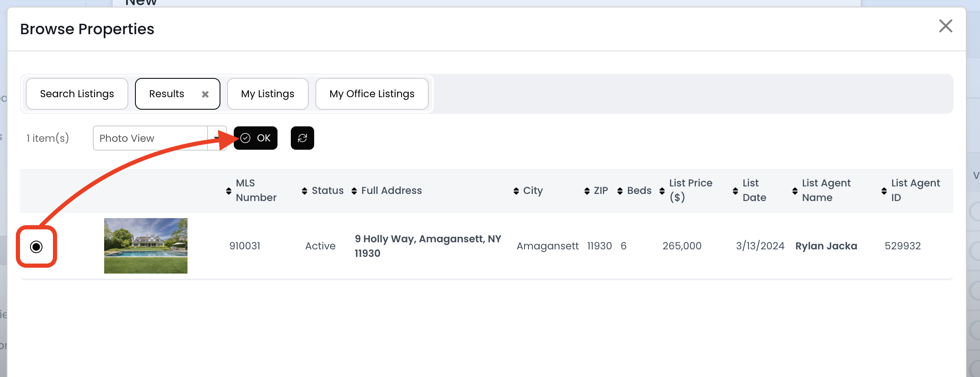980x377 pixels.
Task: Remove the Results tab with its x icon
Action: click(x=205, y=94)
